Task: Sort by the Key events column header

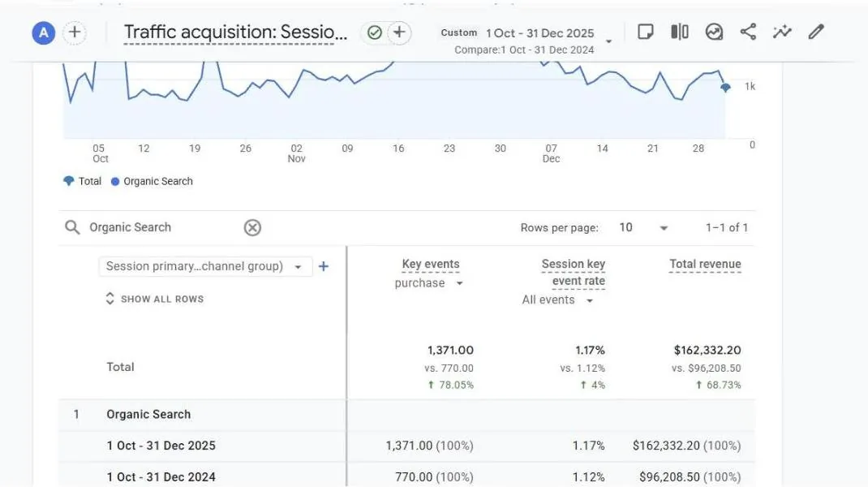Action: point(431,265)
